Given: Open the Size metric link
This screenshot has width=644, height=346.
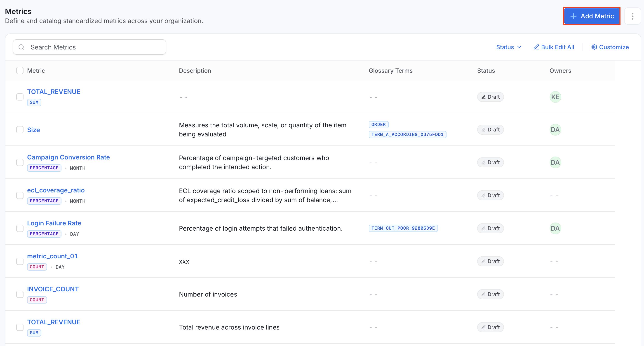Looking at the screenshot, I should coord(33,130).
